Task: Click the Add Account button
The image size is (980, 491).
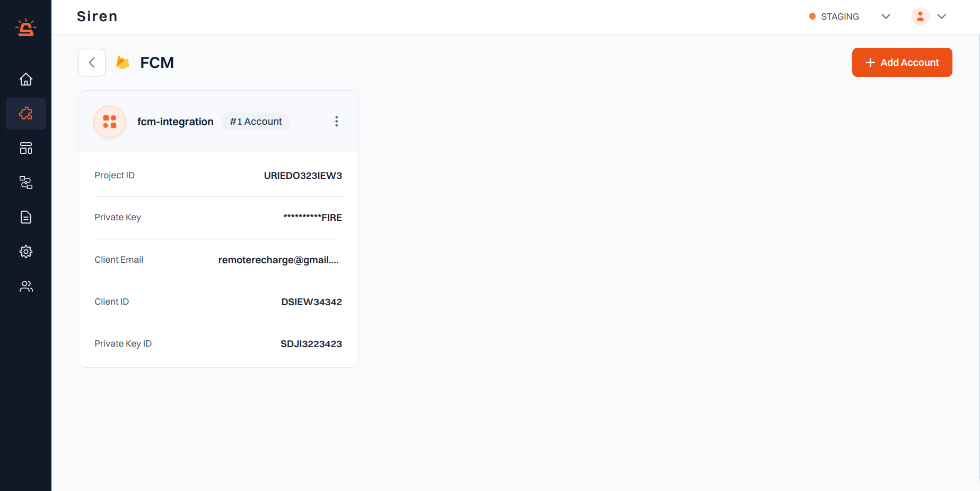Action: click(x=902, y=63)
